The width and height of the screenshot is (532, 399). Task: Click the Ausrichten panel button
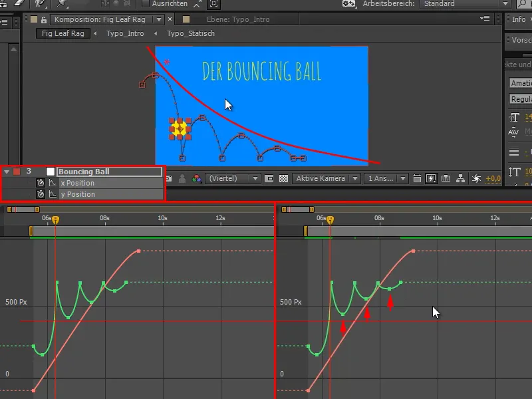click(x=168, y=3)
